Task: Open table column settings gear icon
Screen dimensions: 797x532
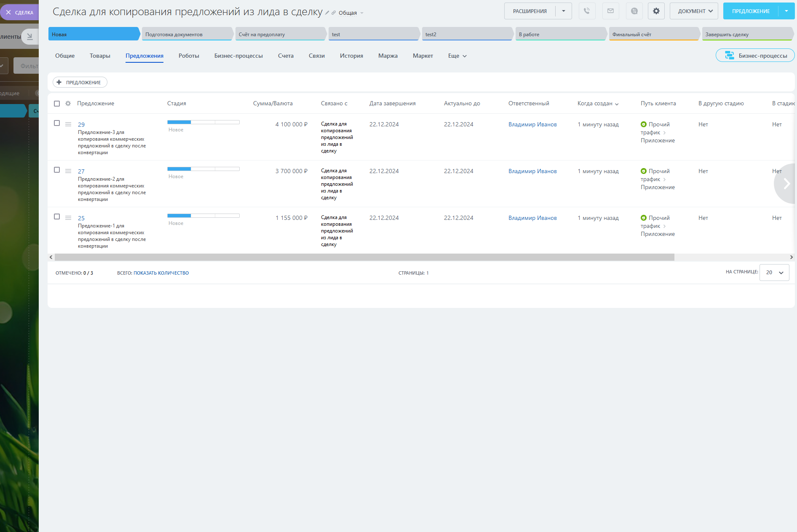Action: 68,104
